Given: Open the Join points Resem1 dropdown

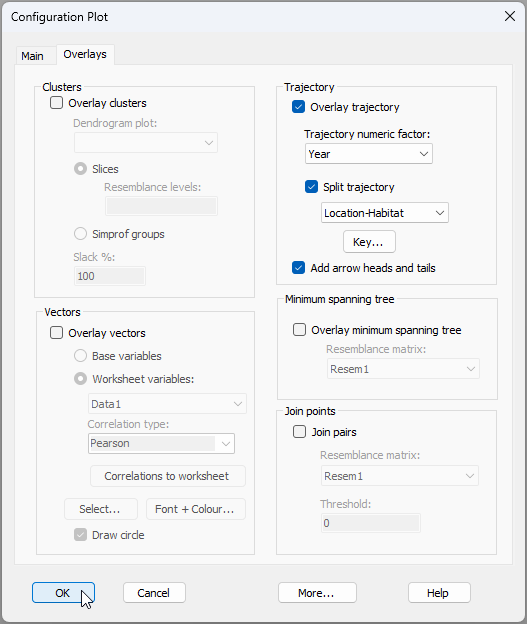Looking at the screenshot, I should pyautogui.click(x=400, y=476).
